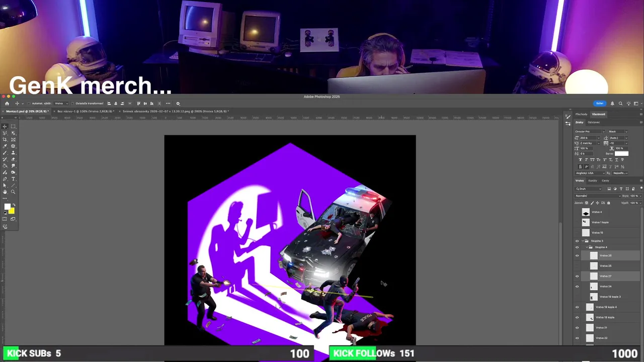Screen dimensions: 644x362
Task: Choose the Pen tool
Action: [5, 178]
